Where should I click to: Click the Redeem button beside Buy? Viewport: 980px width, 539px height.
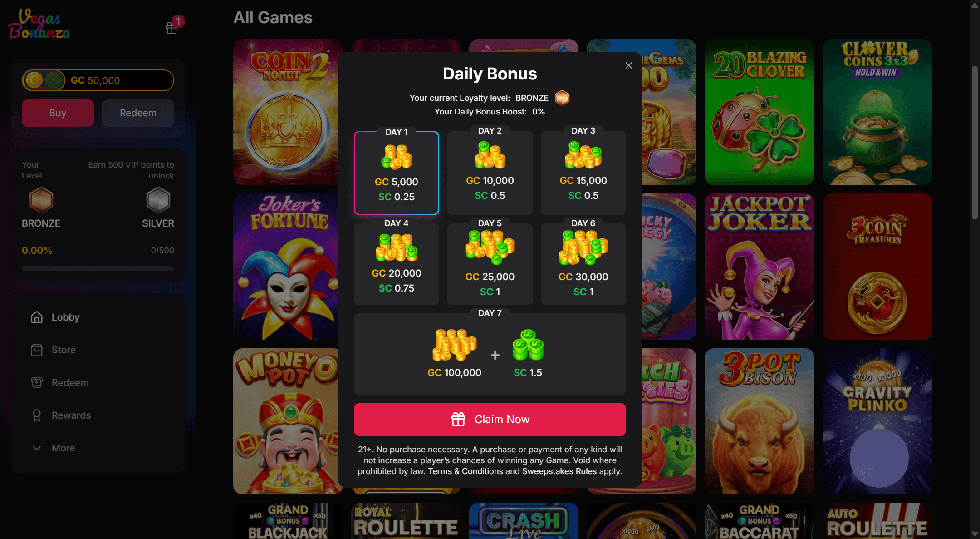click(x=138, y=113)
